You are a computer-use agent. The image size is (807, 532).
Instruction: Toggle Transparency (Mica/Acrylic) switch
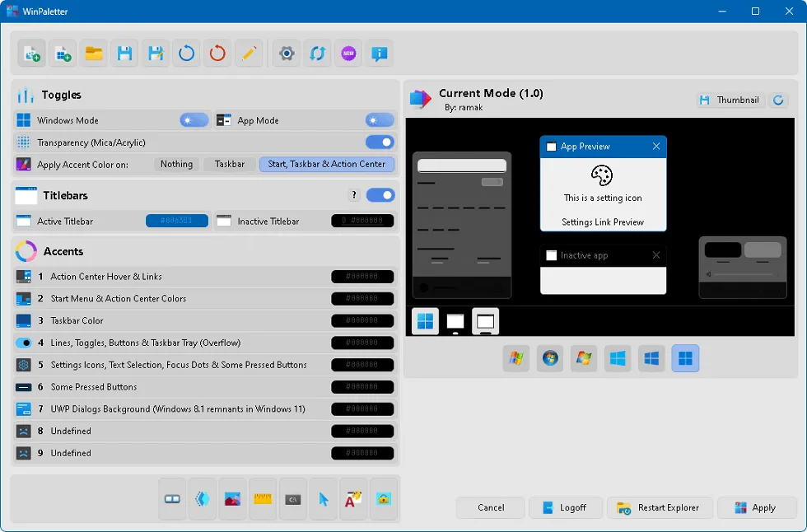pos(380,142)
